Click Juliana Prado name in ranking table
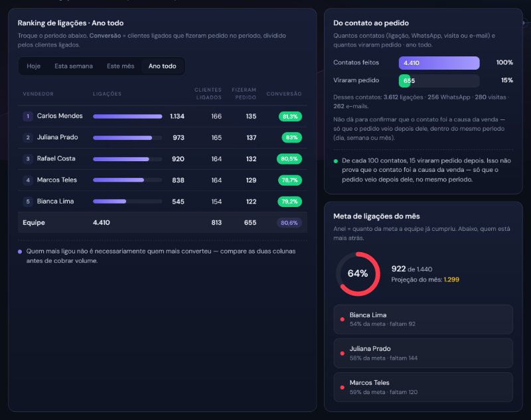This screenshot has width=531, height=420. (57, 137)
